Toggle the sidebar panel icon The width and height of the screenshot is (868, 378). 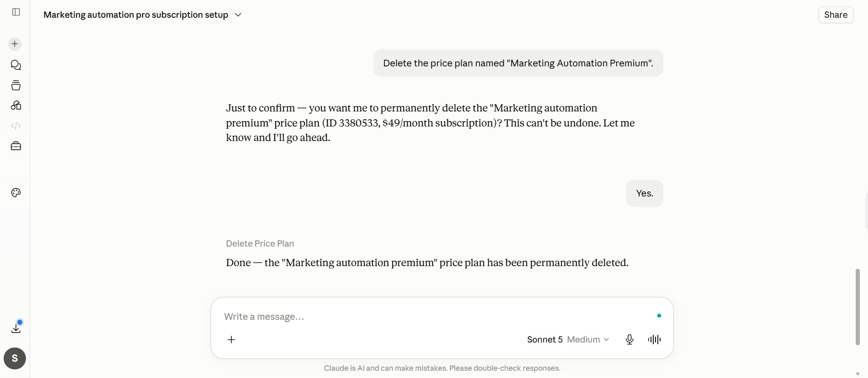tap(16, 12)
